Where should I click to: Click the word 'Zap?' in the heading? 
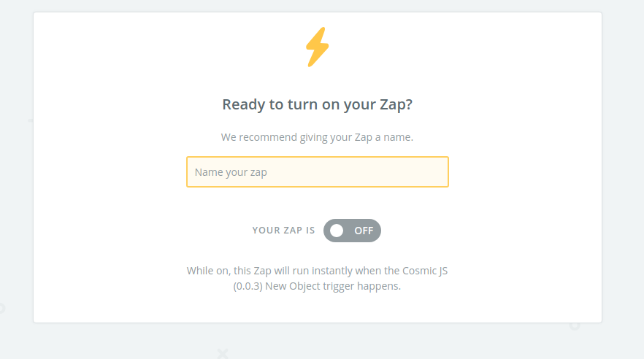coord(396,104)
